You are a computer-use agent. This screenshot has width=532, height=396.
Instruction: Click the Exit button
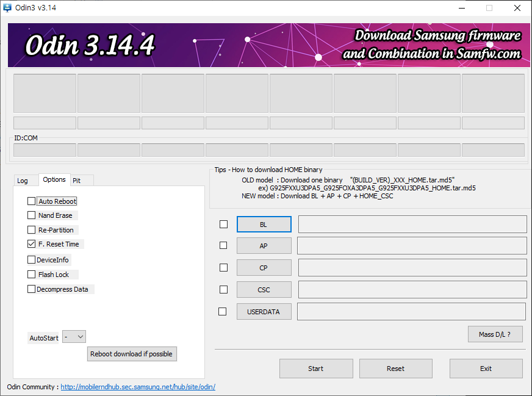tap(486, 369)
